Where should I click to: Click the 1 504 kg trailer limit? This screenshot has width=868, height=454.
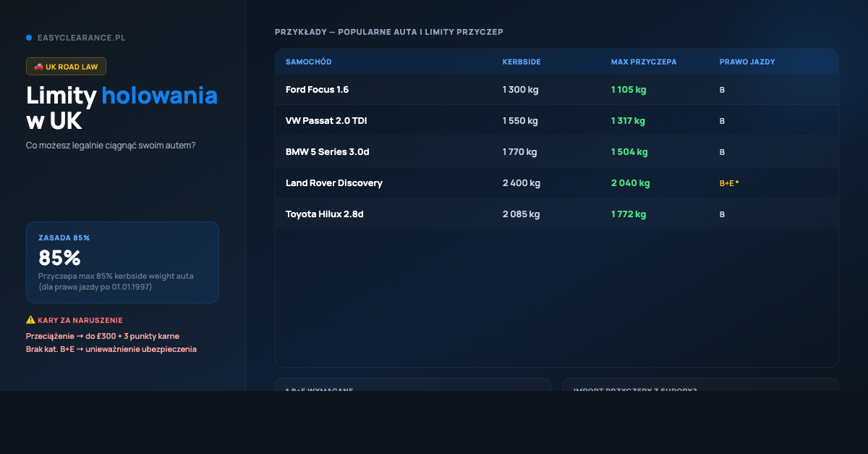(629, 152)
